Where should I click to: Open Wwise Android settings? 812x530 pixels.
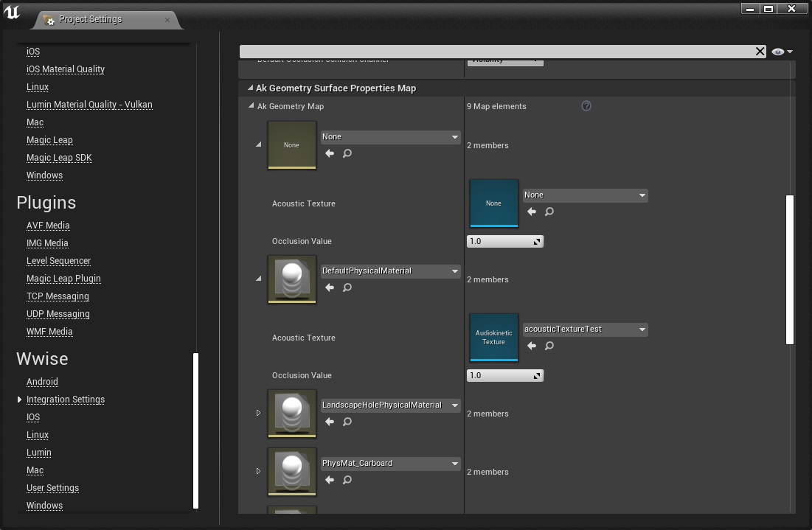point(42,381)
